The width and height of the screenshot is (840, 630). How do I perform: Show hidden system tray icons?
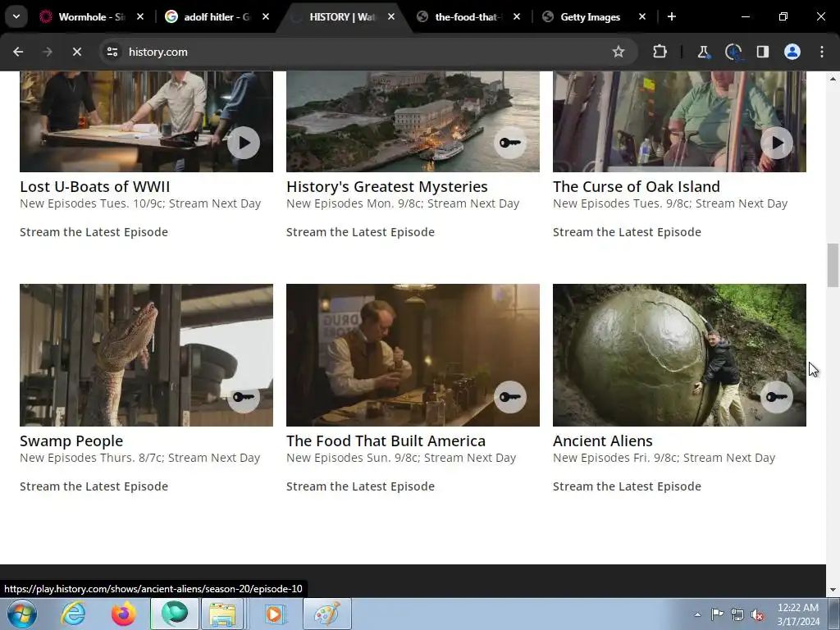tap(697, 614)
